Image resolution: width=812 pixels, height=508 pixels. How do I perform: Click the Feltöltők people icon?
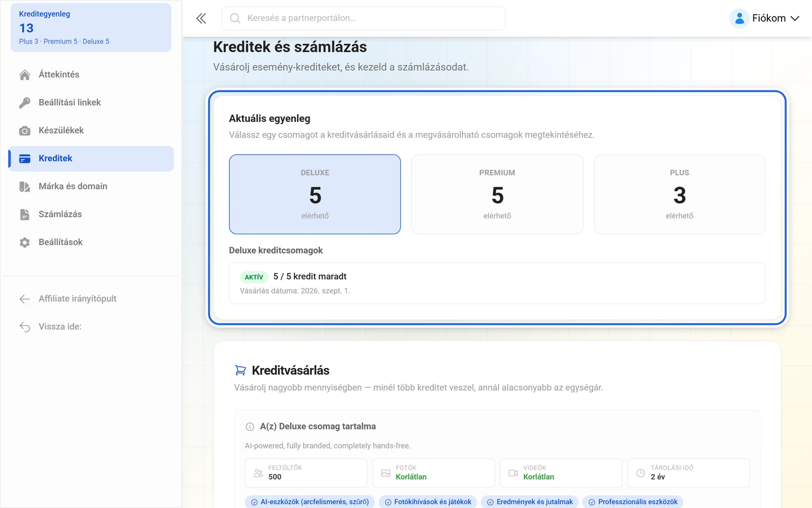click(258, 473)
